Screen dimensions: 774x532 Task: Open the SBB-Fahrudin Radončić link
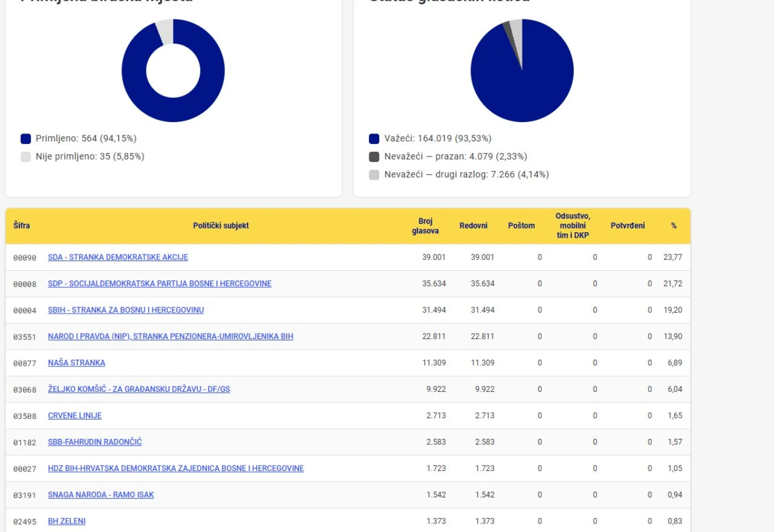tap(95, 442)
